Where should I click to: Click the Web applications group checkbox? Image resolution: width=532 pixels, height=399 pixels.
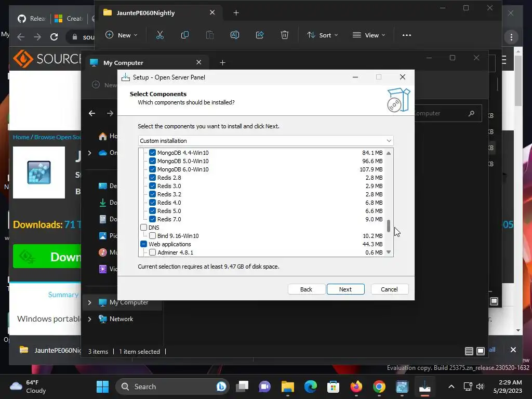point(143,244)
